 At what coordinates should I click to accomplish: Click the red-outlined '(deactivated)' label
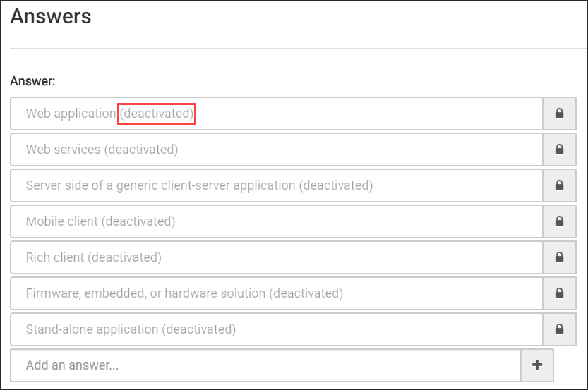coord(157,114)
